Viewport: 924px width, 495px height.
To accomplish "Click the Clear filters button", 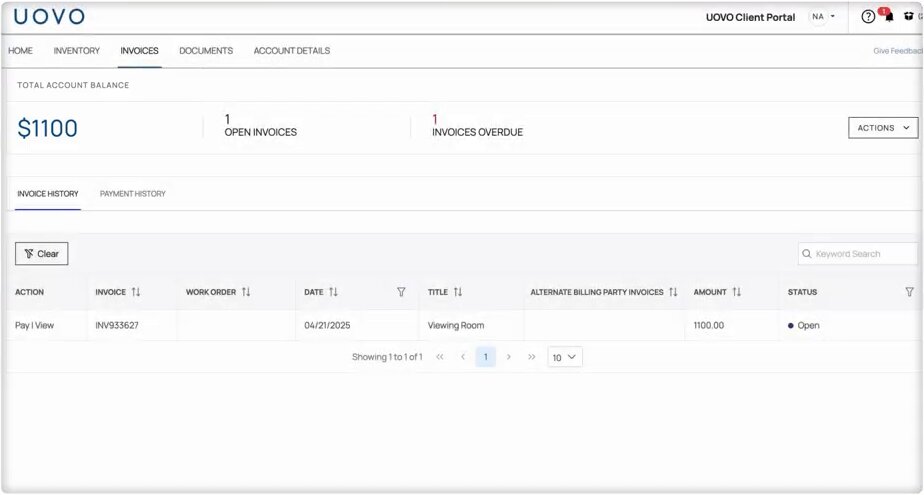I will click(41, 254).
